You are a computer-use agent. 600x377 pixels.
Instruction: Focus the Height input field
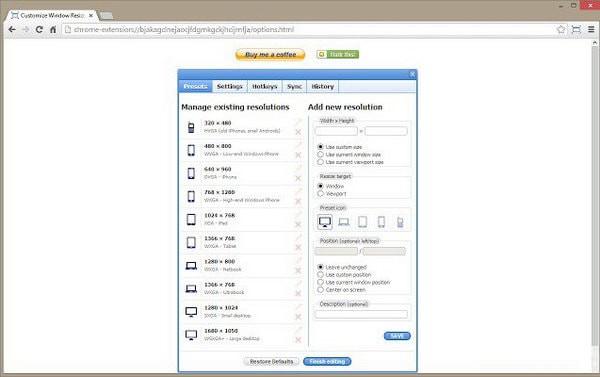click(x=386, y=131)
